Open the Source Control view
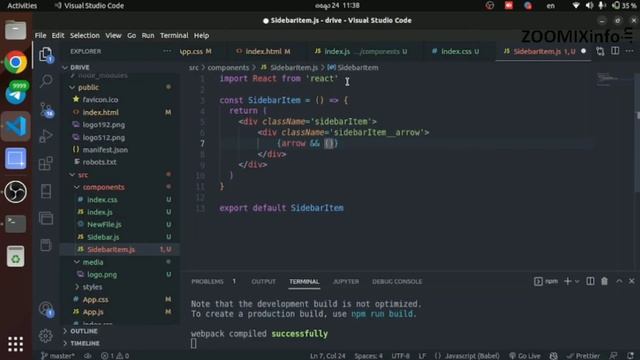The width and height of the screenshot is (640, 360). [46, 109]
